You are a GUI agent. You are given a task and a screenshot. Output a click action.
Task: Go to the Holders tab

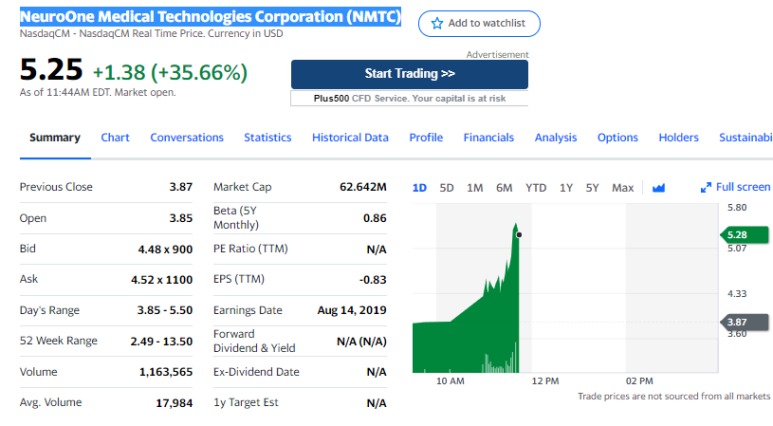[678, 138]
